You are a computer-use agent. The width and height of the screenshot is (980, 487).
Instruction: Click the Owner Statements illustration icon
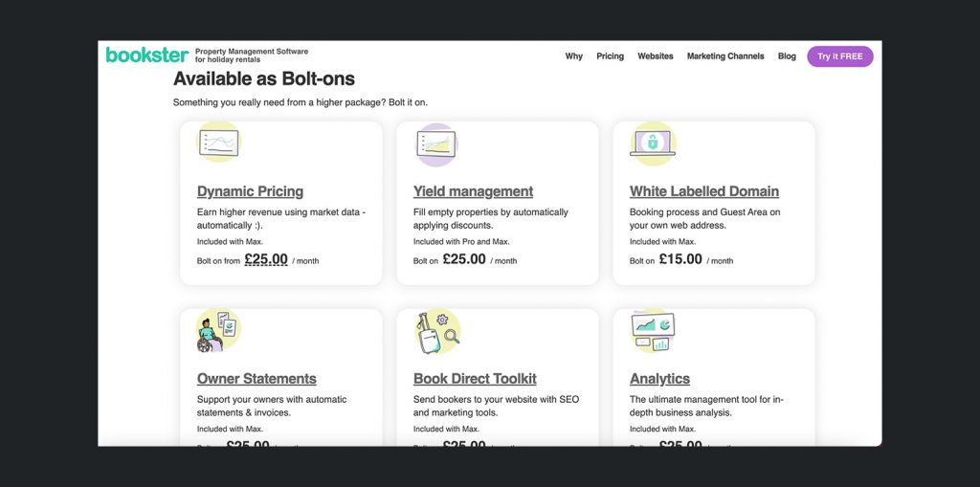pyautogui.click(x=217, y=330)
